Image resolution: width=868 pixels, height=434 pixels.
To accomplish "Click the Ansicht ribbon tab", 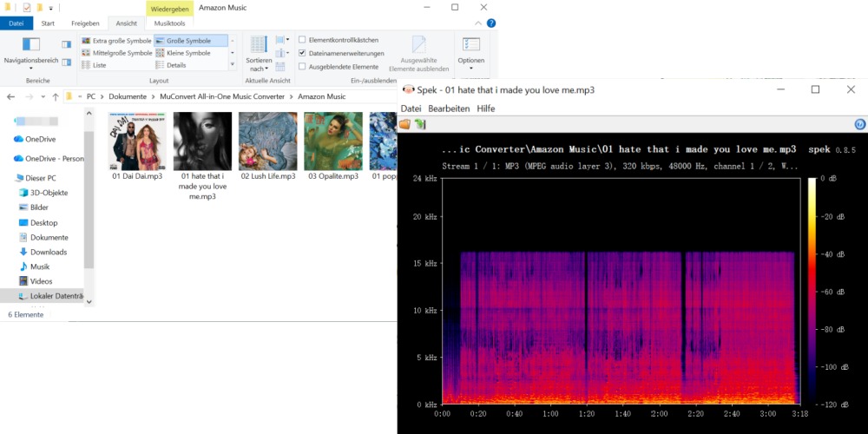I will [126, 23].
